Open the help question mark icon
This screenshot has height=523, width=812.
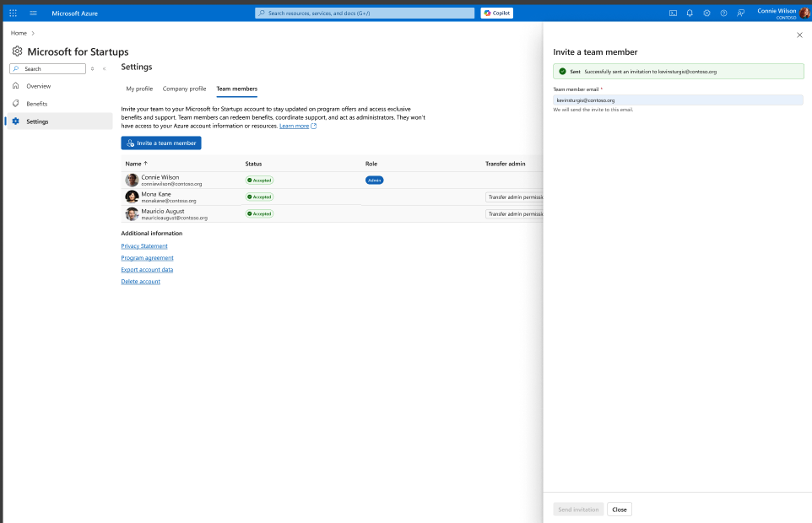click(x=723, y=13)
